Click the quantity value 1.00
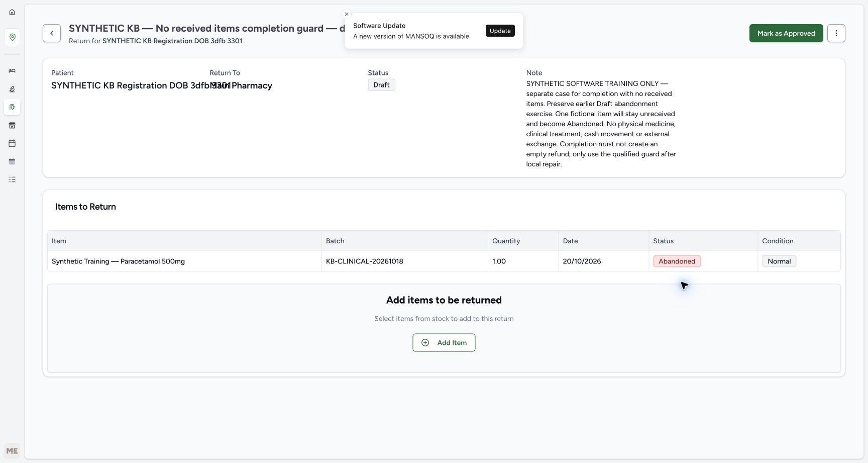Screen dimensions: 868x463 [x=499, y=261]
